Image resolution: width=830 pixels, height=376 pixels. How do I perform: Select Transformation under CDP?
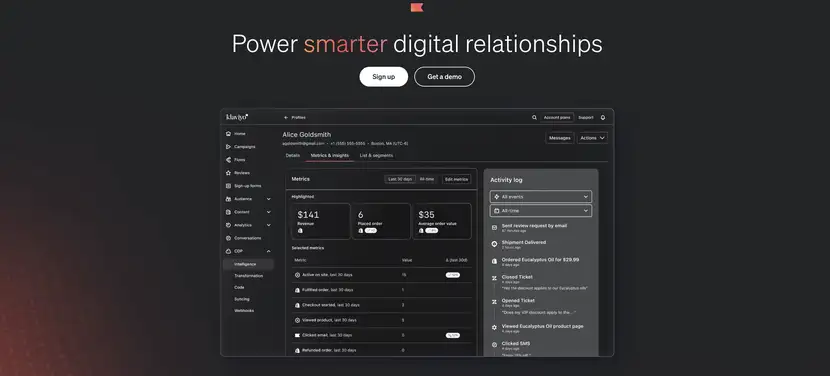[x=248, y=276]
